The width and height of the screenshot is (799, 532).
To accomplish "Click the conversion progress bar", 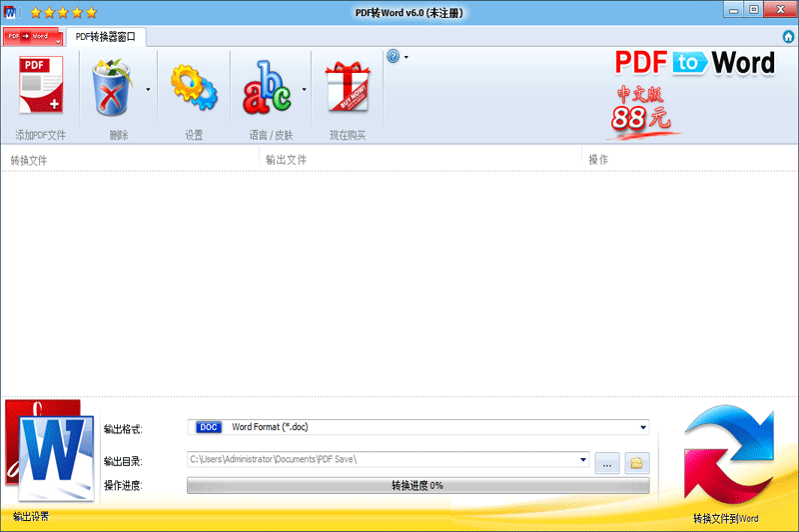I will tap(417, 485).
